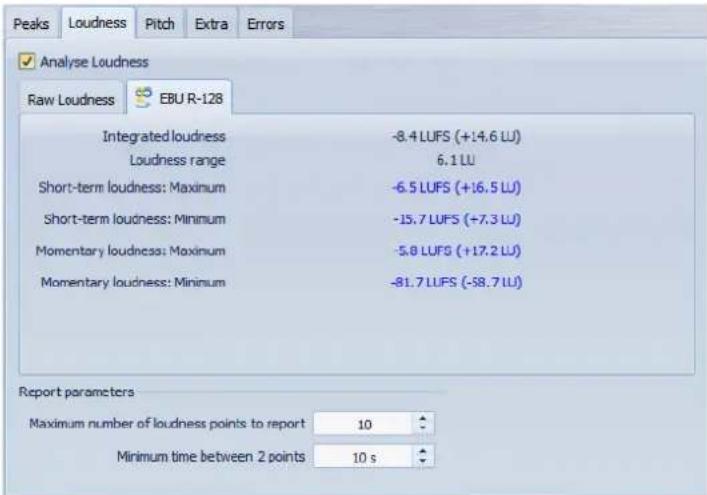Select the Loudness tab
The width and height of the screenshot is (707, 495).
click(x=97, y=23)
